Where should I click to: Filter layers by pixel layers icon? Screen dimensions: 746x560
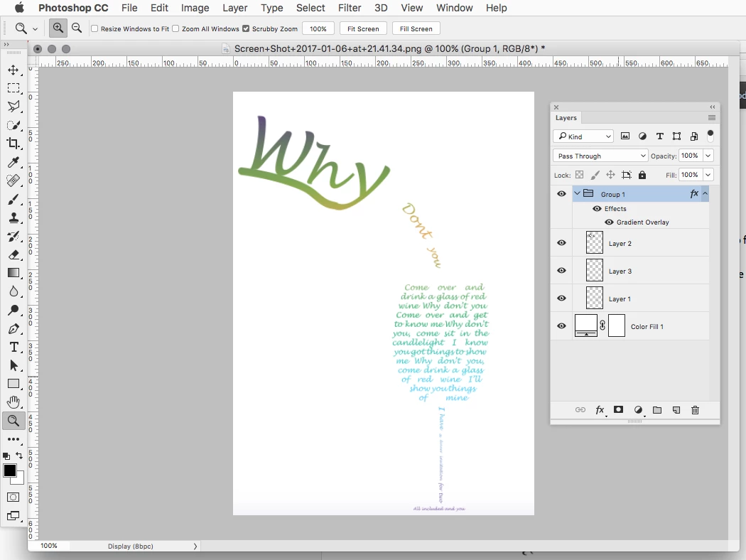625,136
